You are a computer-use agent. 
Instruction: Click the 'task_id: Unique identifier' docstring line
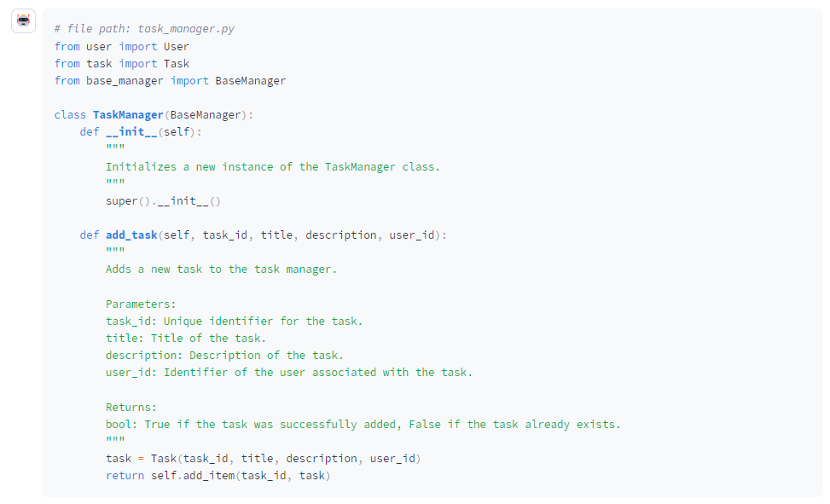point(234,321)
